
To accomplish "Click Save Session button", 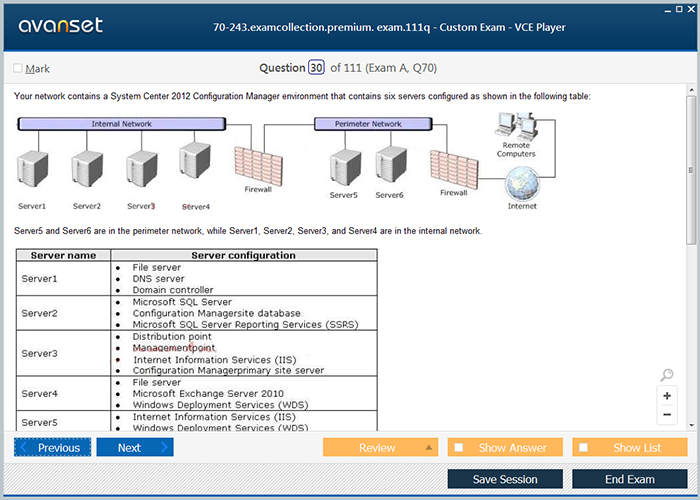I will click(505, 479).
